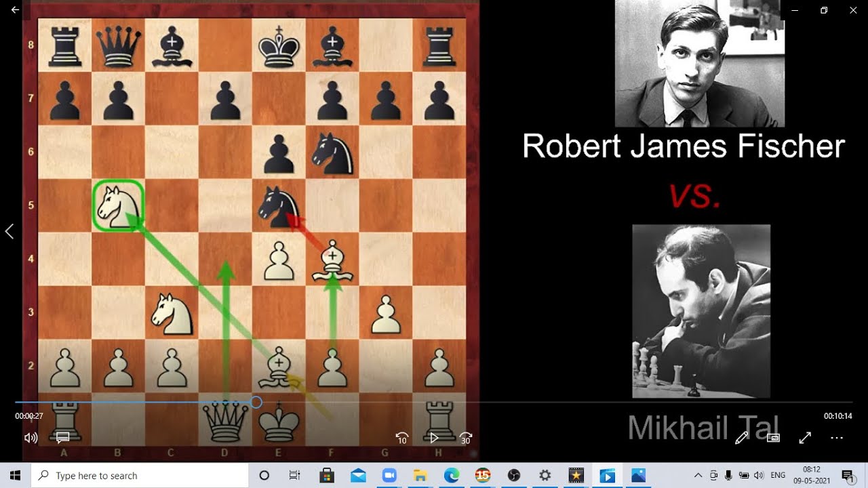Click the microphone tray icon
This screenshot has width=868, height=488.
[x=728, y=475]
